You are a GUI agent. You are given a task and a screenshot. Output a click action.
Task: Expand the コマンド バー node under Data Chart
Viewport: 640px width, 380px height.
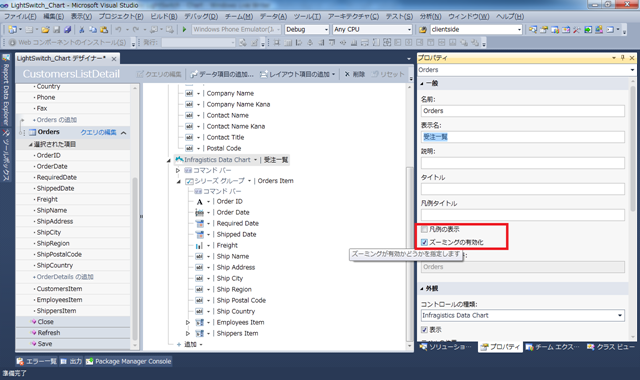click(x=178, y=171)
